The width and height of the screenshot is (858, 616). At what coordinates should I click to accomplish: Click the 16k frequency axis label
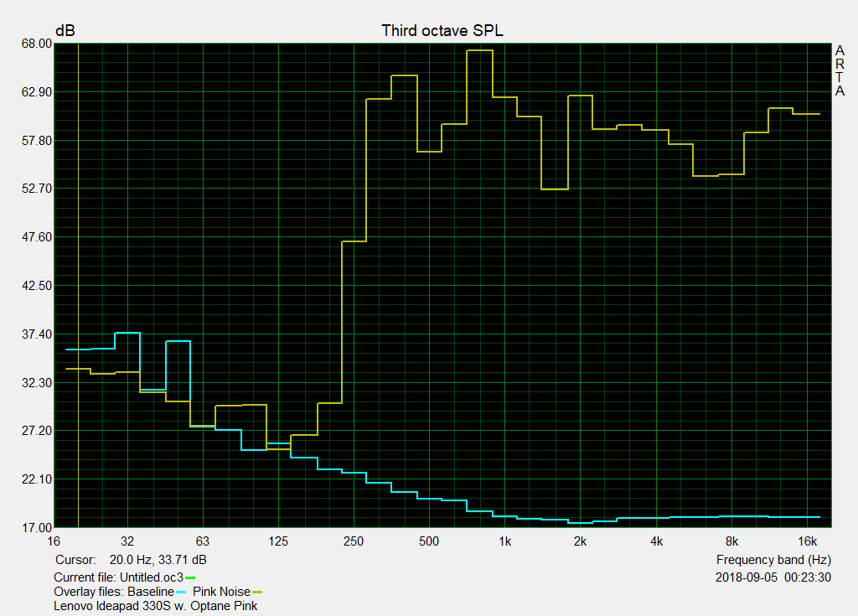point(807,541)
